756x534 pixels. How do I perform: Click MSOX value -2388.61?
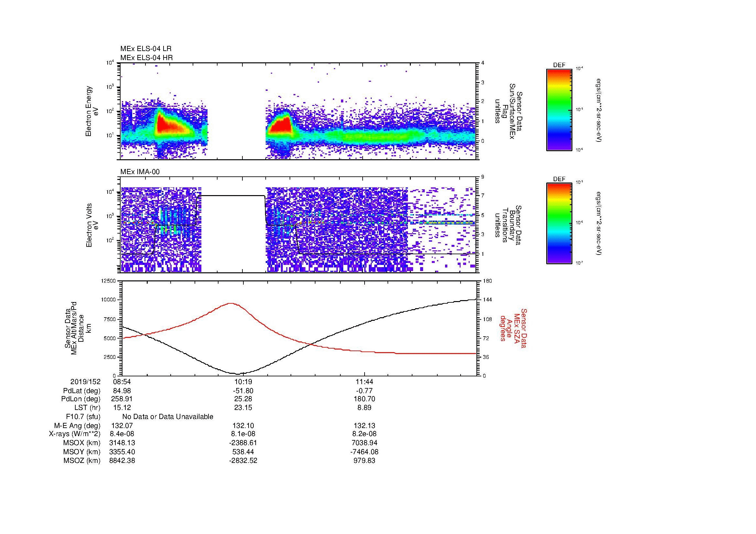tap(243, 443)
